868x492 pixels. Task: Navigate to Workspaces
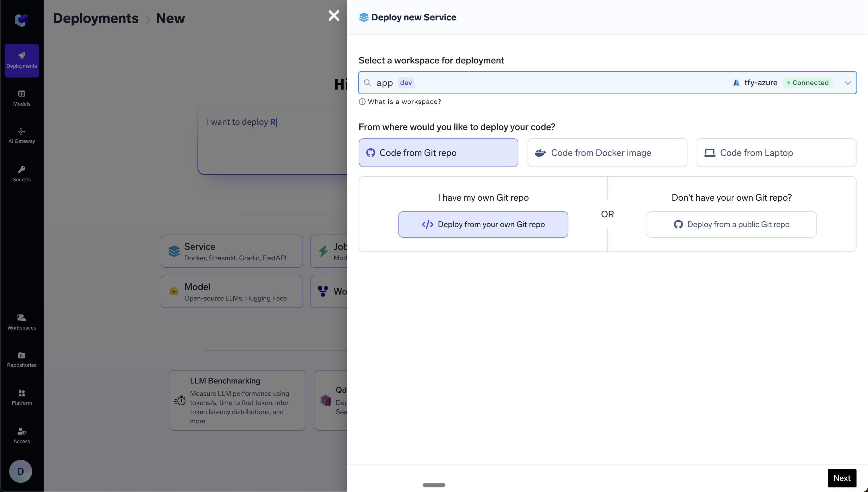pos(22,322)
